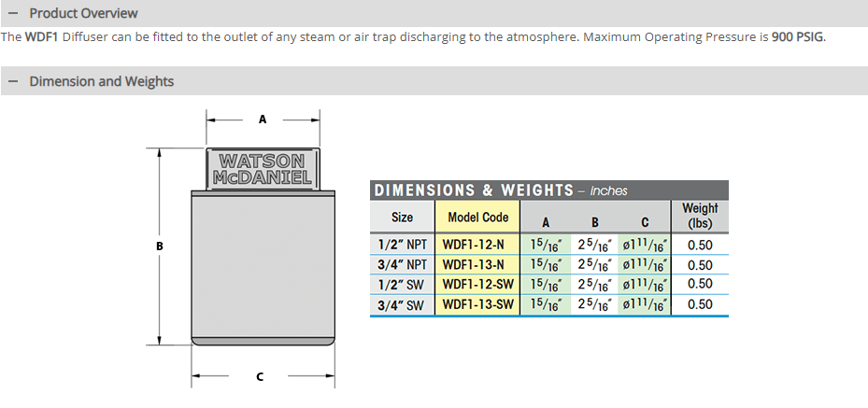The height and width of the screenshot is (408, 868).
Task: Click the bold 900 PSIG text
Action: [798, 37]
